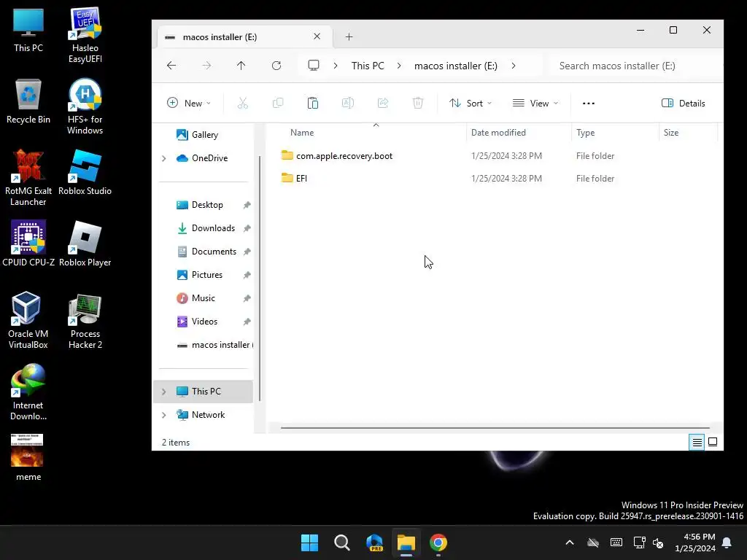747x560 pixels.
Task: Expand Network tree node
Action: pos(164,415)
